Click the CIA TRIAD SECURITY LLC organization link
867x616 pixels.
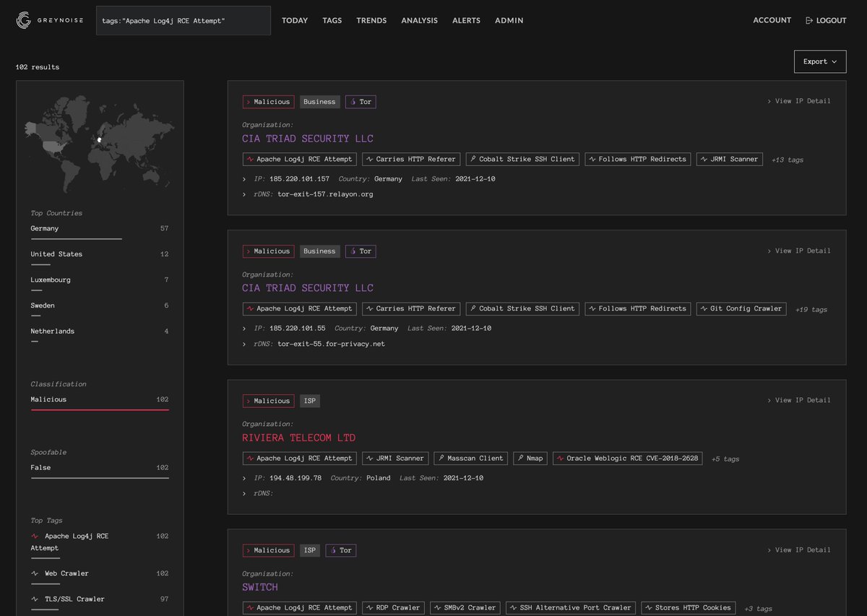[x=307, y=138]
